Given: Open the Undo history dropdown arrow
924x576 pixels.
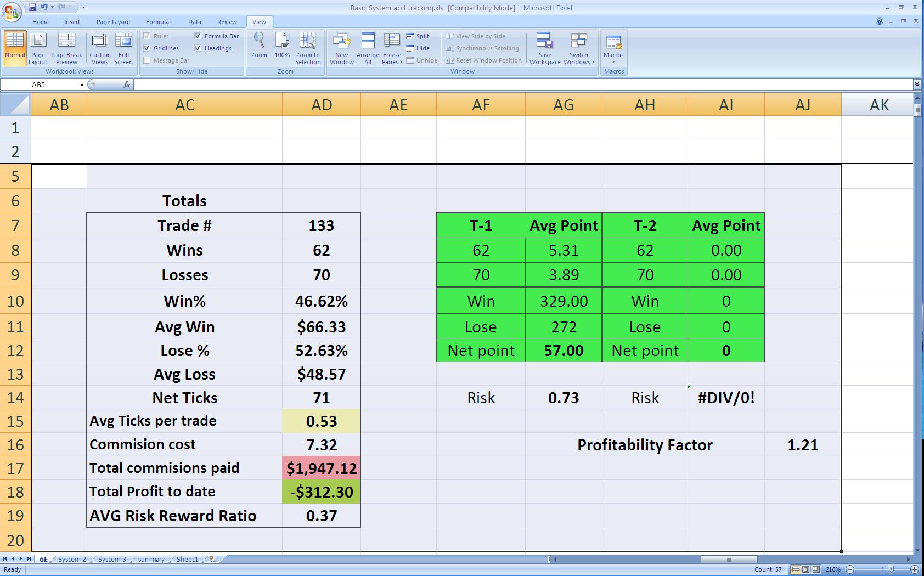Looking at the screenshot, I should click(52, 7).
